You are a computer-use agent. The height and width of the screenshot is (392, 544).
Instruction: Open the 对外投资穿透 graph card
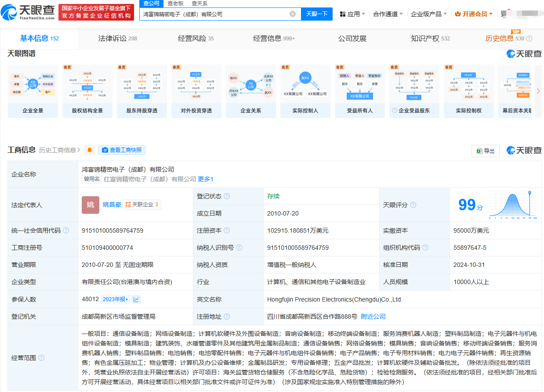coord(196,91)
